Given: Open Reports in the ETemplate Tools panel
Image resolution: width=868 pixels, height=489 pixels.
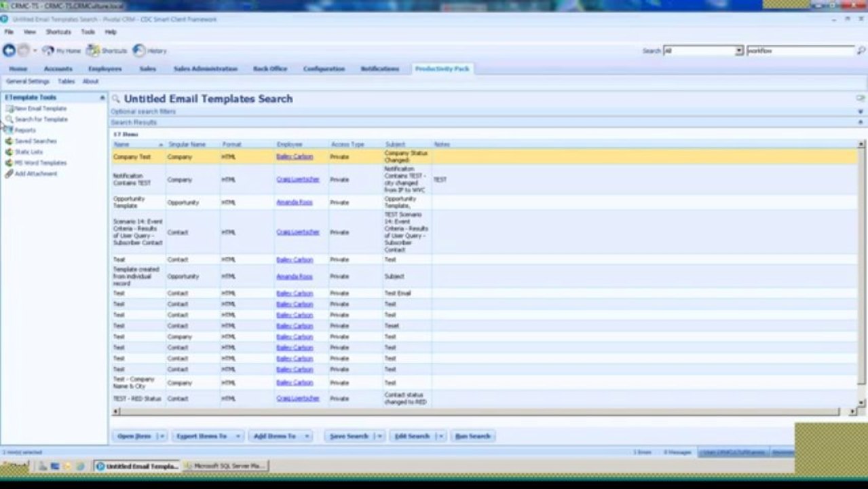Looking at the screenshot, I should click(20, 130).
